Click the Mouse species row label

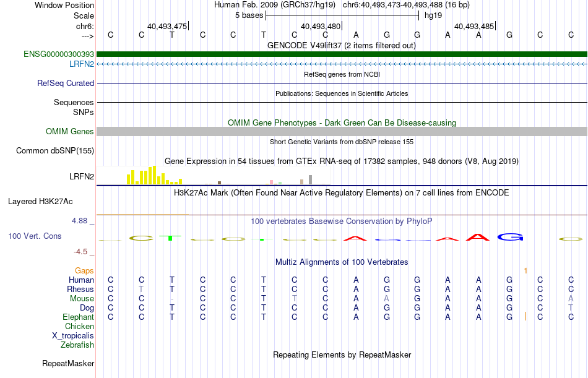(82, 298)
